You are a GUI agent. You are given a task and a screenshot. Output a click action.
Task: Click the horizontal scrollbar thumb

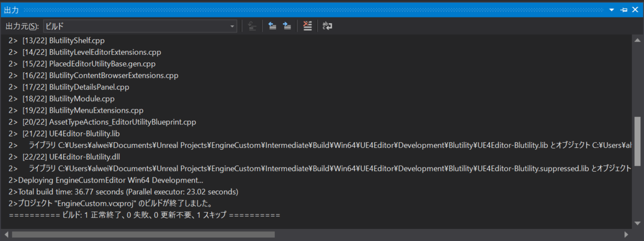(143, 235)
